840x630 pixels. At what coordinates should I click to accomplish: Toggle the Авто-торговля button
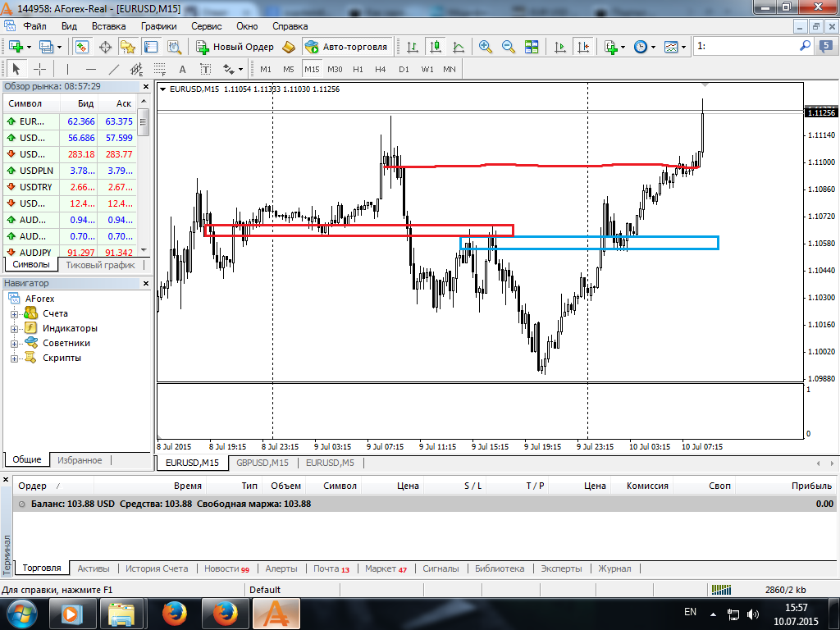pos(347,47)
